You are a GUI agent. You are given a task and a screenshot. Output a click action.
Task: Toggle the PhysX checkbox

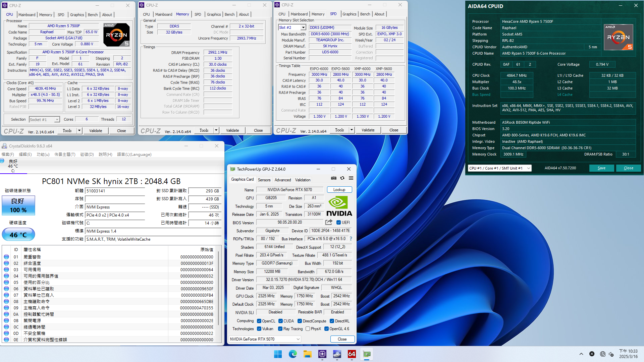308,329
